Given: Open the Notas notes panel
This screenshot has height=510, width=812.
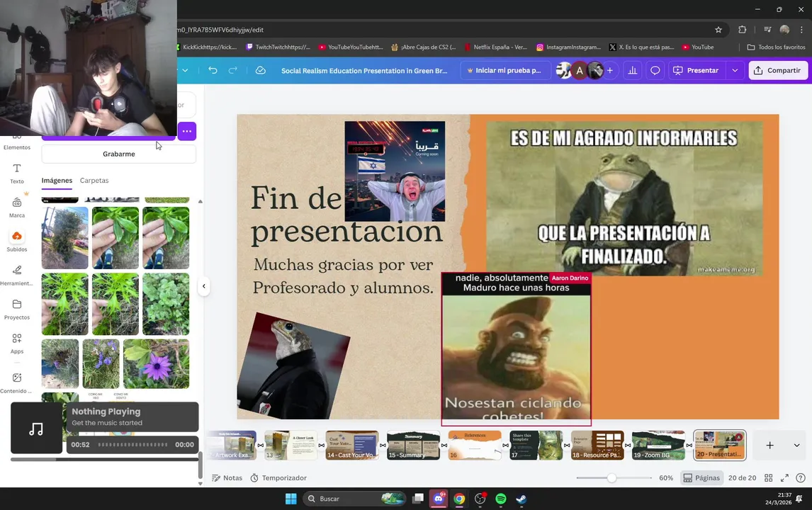Looking at the screenshot, I should (227, 478).
